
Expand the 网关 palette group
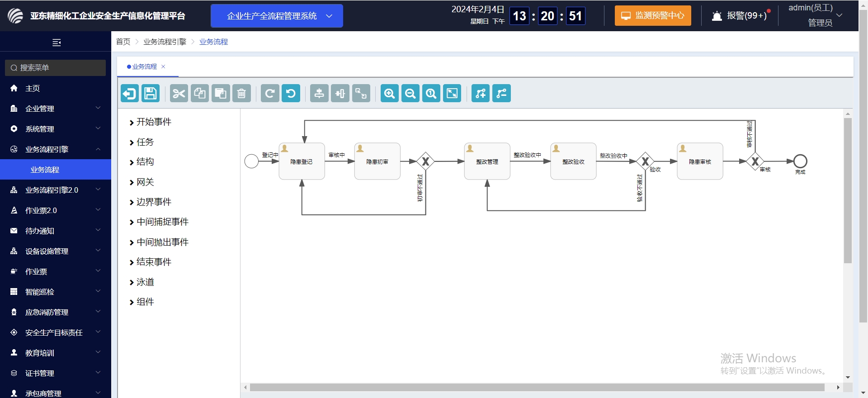pyautogui.click(x=142, y=182)
